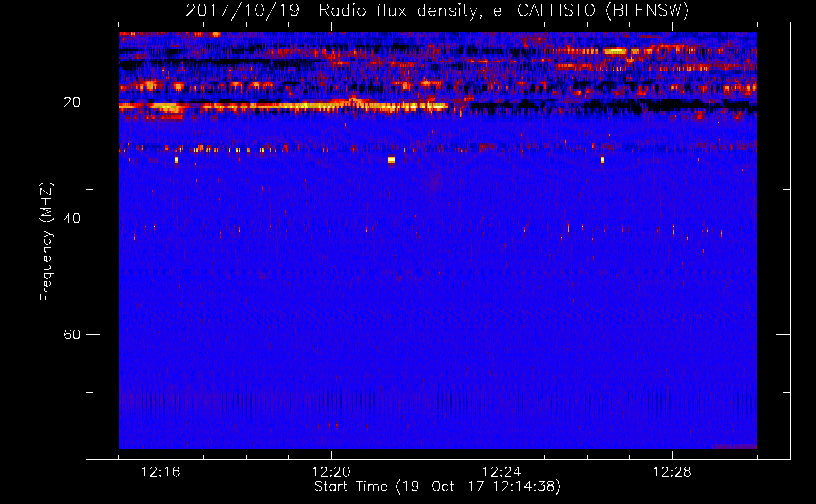The height and width of the screenshot is (504, 816).
Task: Click the 60 MHz frequency tick label
Action: pyautogui.click(x=72, y=334)
